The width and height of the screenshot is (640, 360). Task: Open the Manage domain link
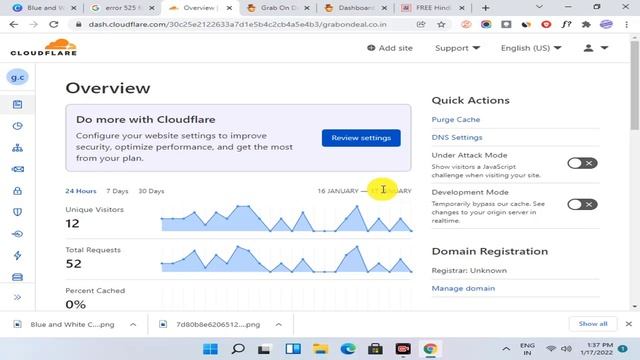[x=463, y=288]
